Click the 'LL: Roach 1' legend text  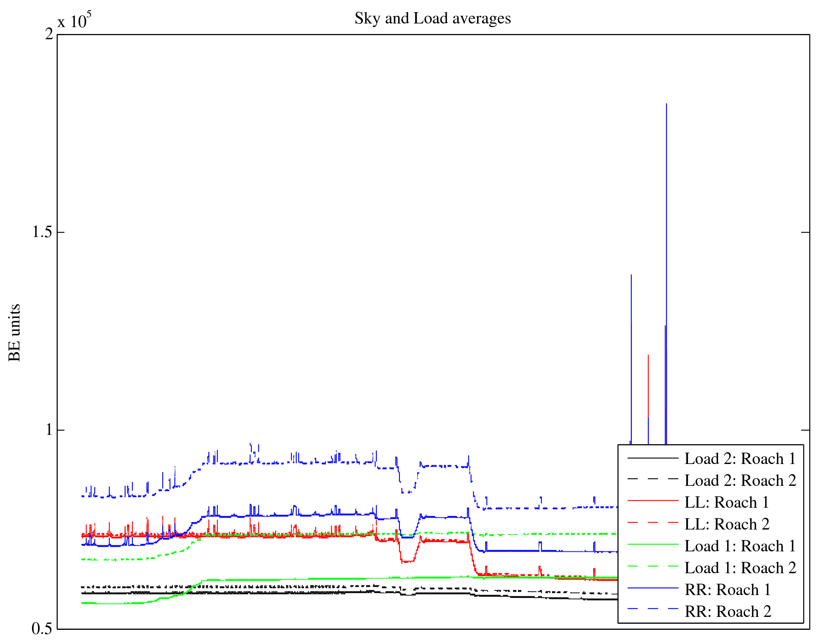726,502
